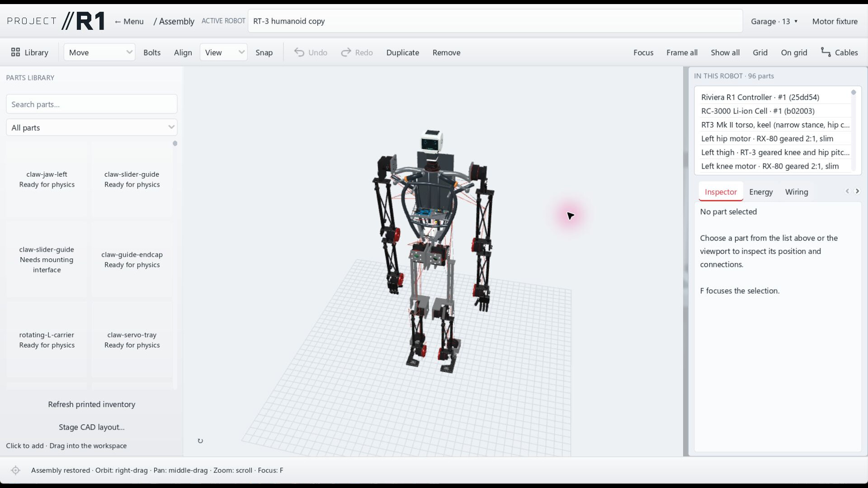Add the rotating-L-carrier part
Screen dimensions: 868x488
click(x=47, y=340)
